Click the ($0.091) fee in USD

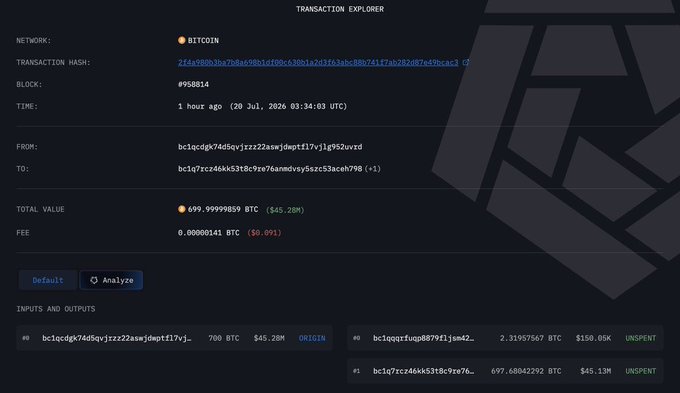(264, 233)
